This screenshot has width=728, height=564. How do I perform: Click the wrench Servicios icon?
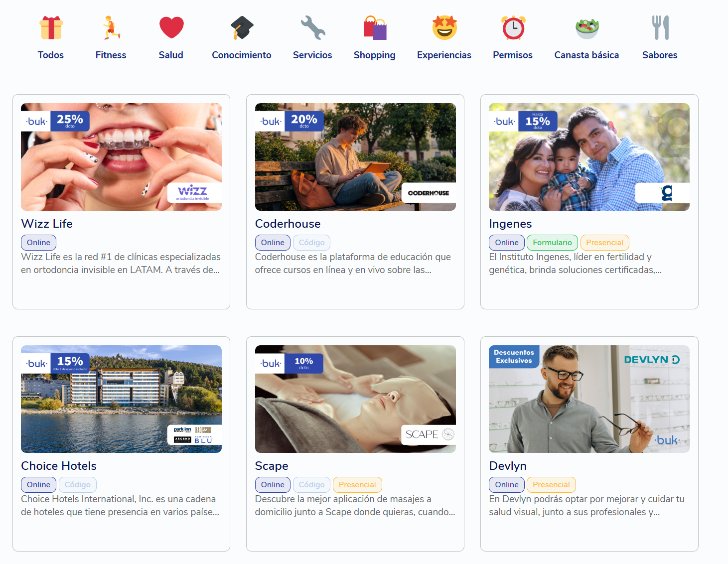click(x=313, y=27)
